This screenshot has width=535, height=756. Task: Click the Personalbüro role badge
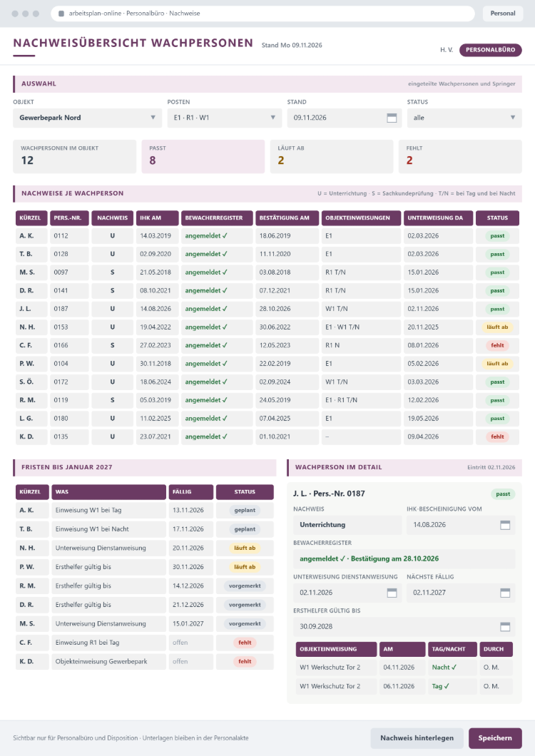(490, 50)
